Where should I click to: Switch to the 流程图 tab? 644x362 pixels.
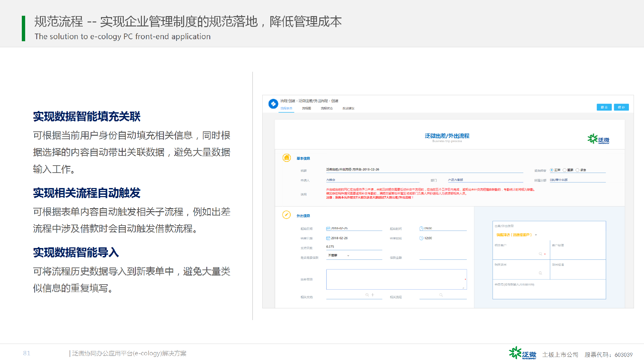pos(307,109)
